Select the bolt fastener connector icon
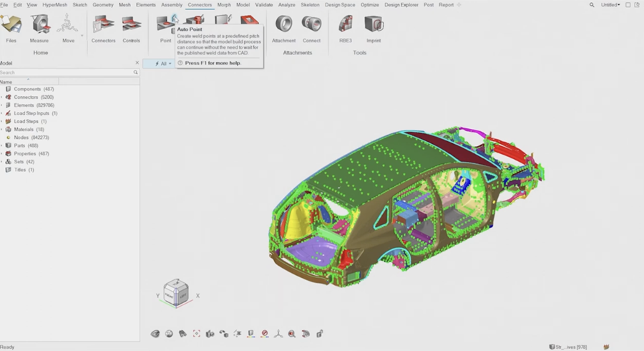The height and width of the screenshot is (351, 644). point(195,21)
